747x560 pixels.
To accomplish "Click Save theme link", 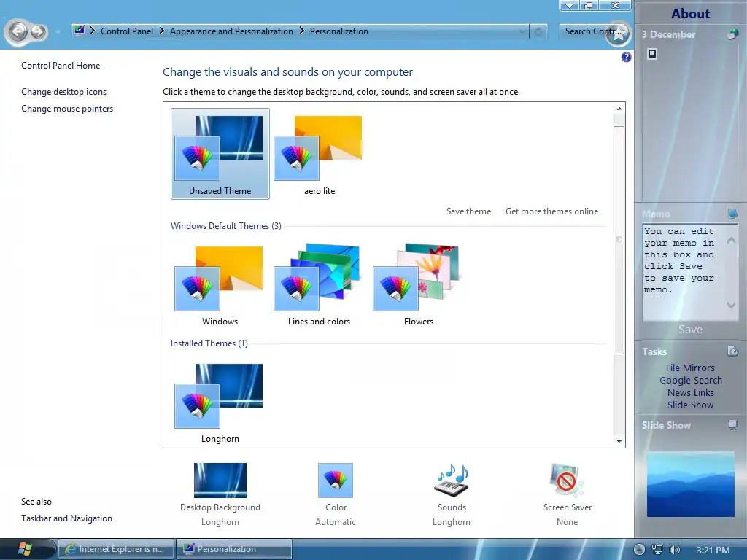I will coord(468,211).
